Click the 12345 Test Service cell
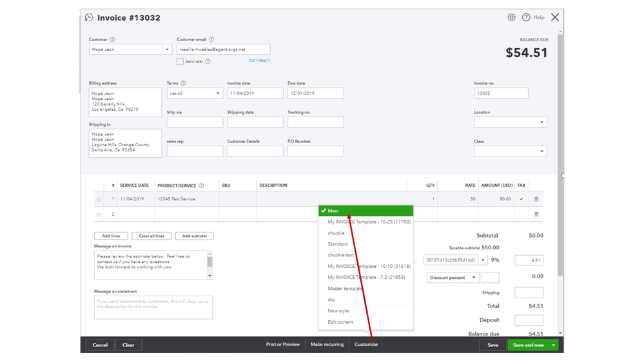 pyautogui.click(x=187, y=199)
